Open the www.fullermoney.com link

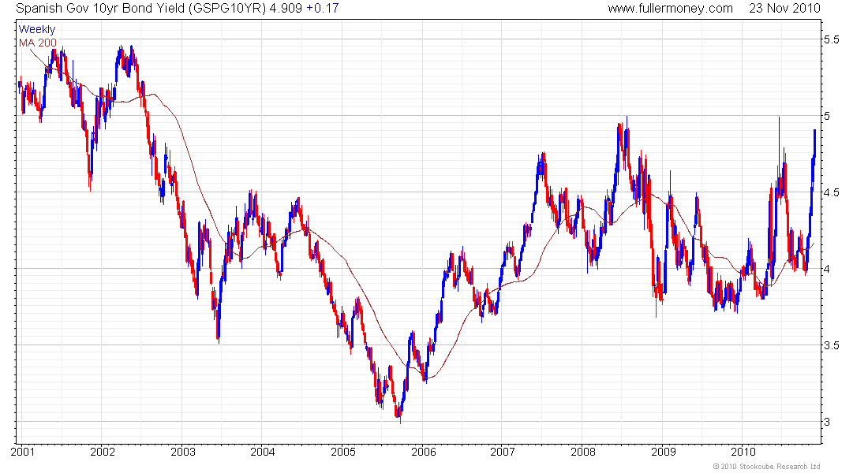tap(671, 9)
